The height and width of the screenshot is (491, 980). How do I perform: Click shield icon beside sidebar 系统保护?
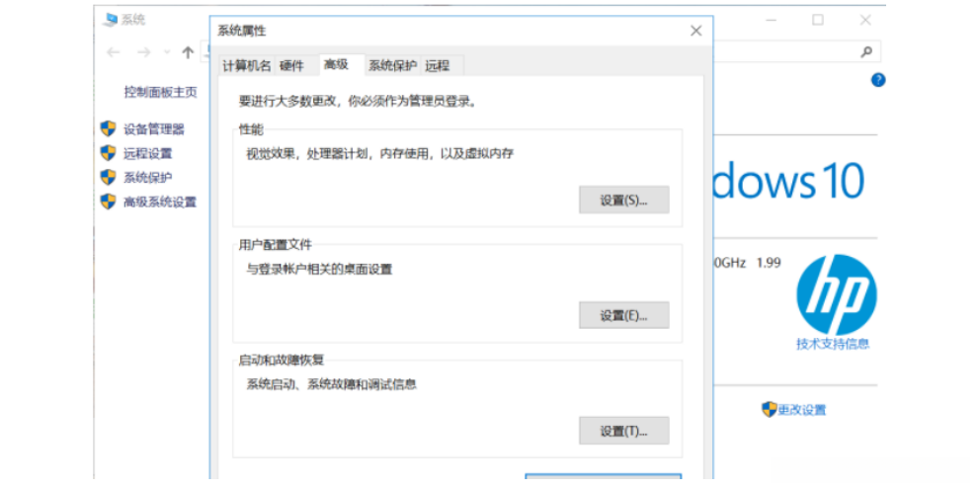tap(108, 178)
